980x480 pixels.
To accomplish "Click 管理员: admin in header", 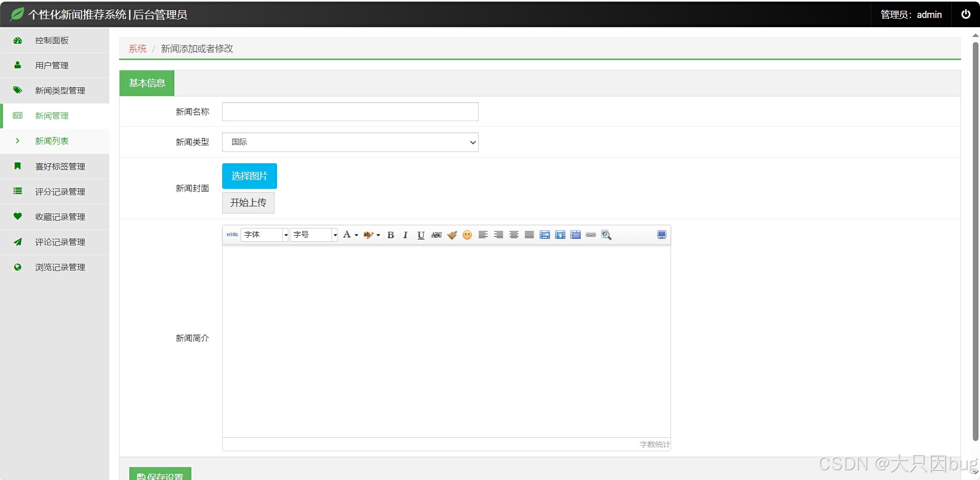I will (x=911, y=14).
